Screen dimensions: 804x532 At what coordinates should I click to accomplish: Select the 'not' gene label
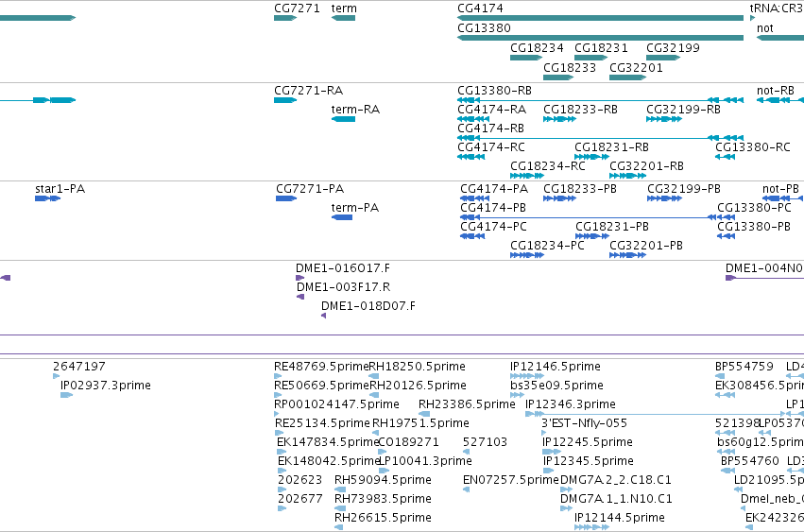coord(764,28)
